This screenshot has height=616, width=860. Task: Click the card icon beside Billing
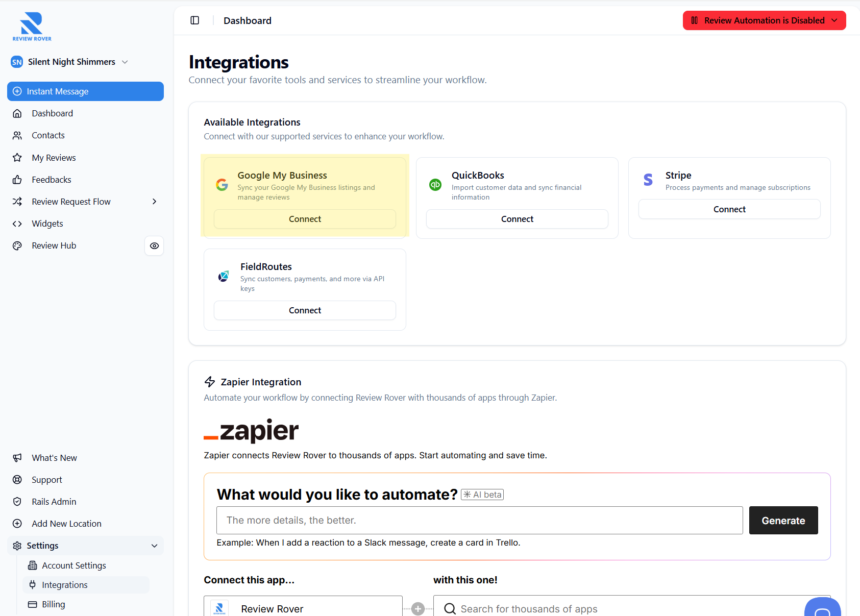coord(33,604)
